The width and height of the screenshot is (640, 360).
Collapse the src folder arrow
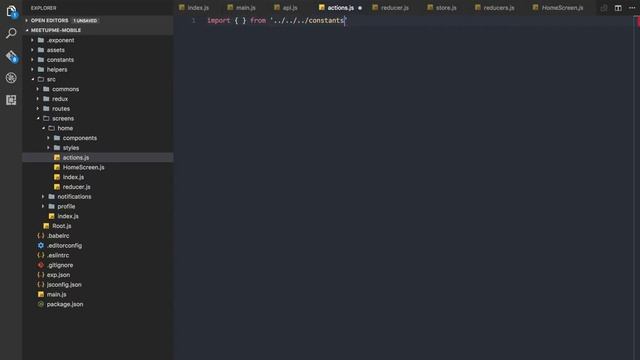pos(33,79)
